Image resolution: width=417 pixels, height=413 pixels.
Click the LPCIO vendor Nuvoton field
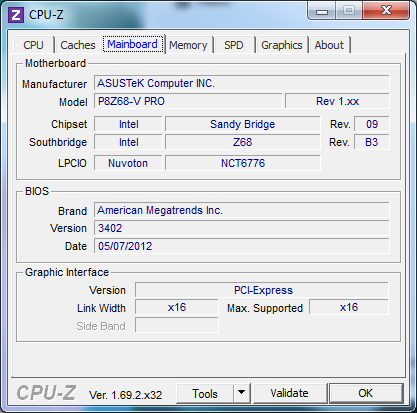click(128, 163)
